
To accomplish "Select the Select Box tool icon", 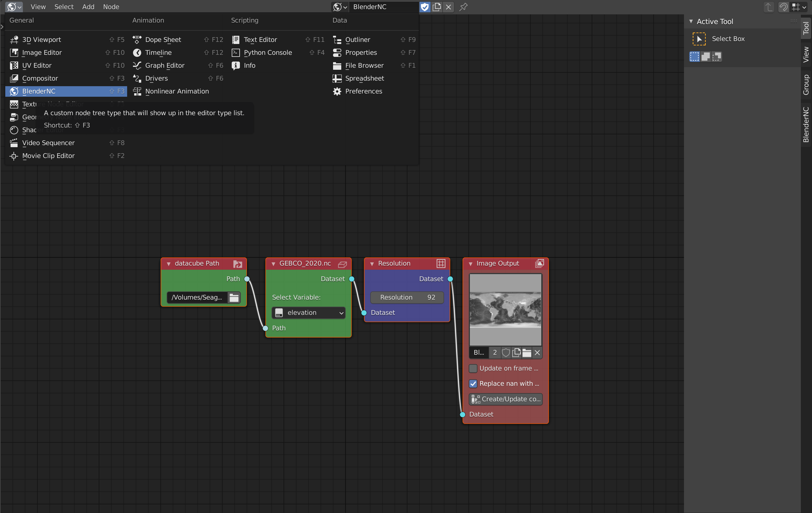I will coord(699,39).
